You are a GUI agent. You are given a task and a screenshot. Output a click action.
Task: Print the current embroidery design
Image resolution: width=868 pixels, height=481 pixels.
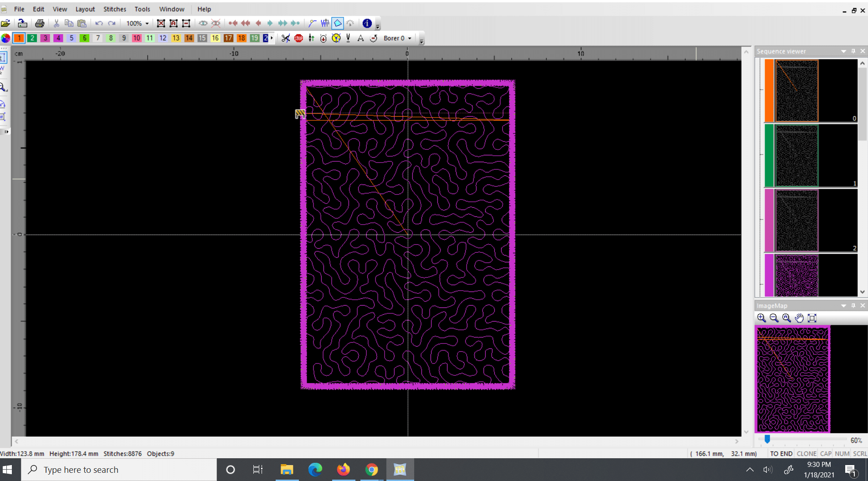[39, 23]
